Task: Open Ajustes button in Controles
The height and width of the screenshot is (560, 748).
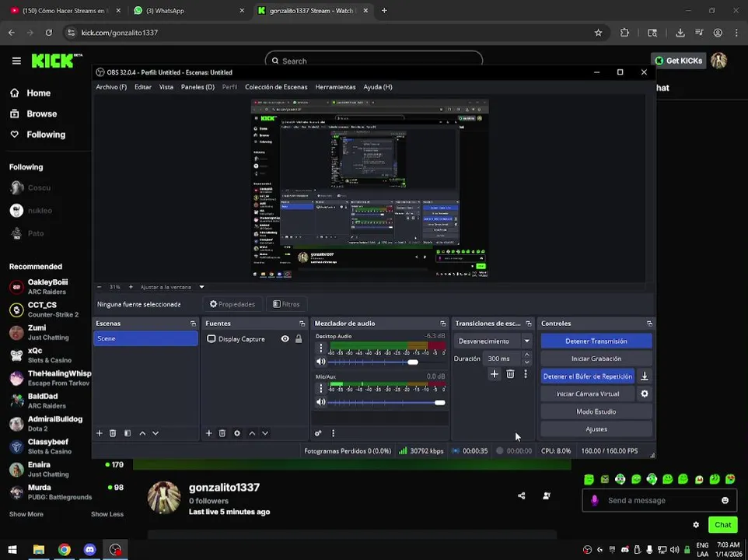Action: tap(596, 429)
